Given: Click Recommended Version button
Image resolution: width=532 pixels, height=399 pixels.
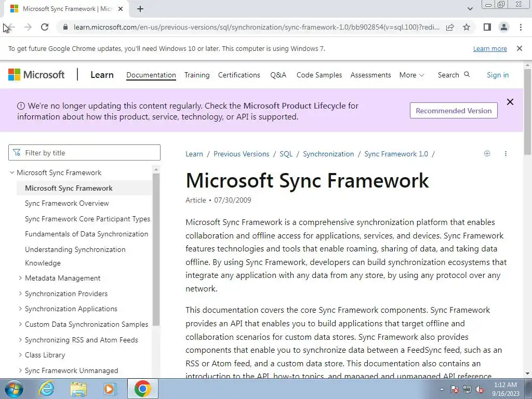Looking at the screenshot, I should click(454, 111).
